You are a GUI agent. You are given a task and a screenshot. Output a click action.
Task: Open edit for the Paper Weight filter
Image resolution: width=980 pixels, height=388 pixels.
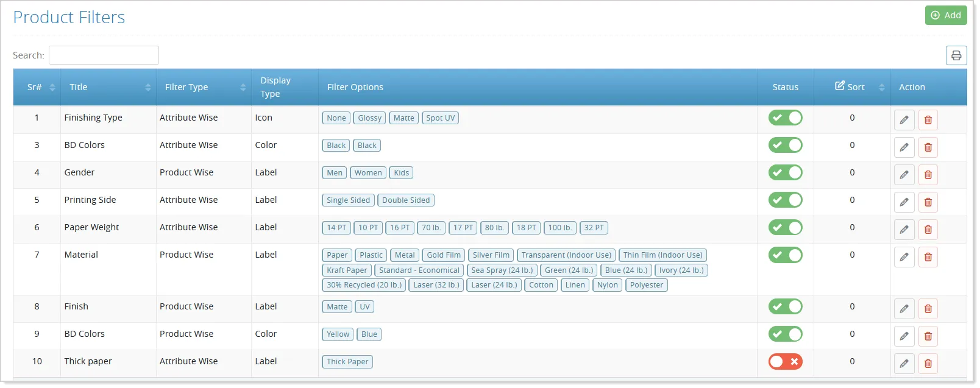click(x=904, y=230)
